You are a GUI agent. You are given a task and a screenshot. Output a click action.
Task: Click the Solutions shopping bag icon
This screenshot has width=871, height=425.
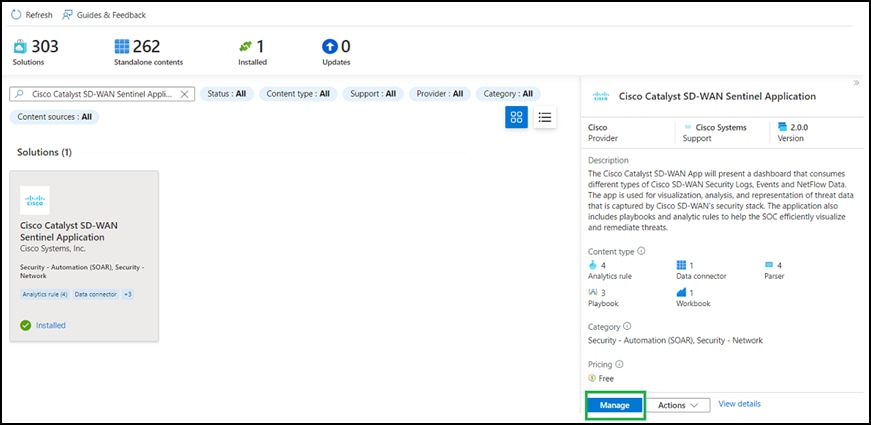[x=20, y=46]
